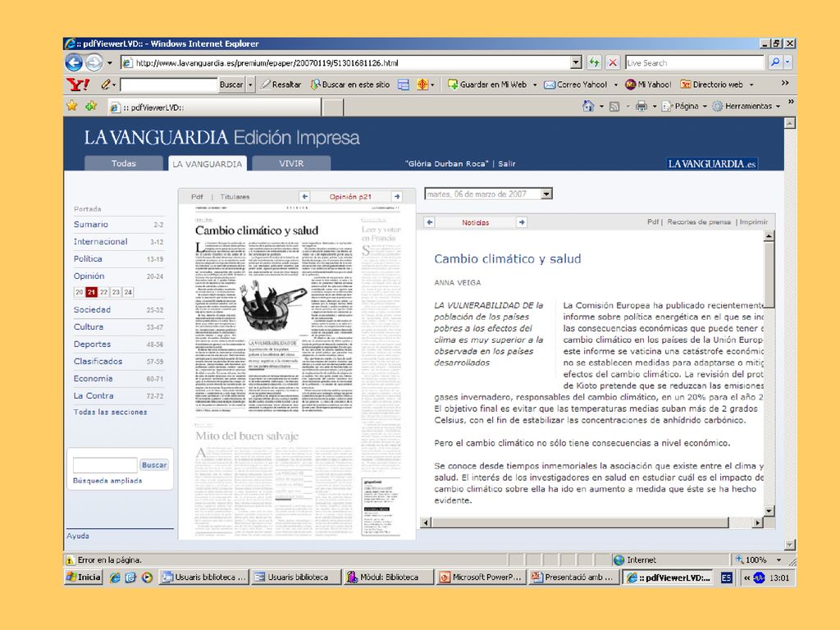
Task: Select the Pdf view tab in page panel
Action: point(197,197)
